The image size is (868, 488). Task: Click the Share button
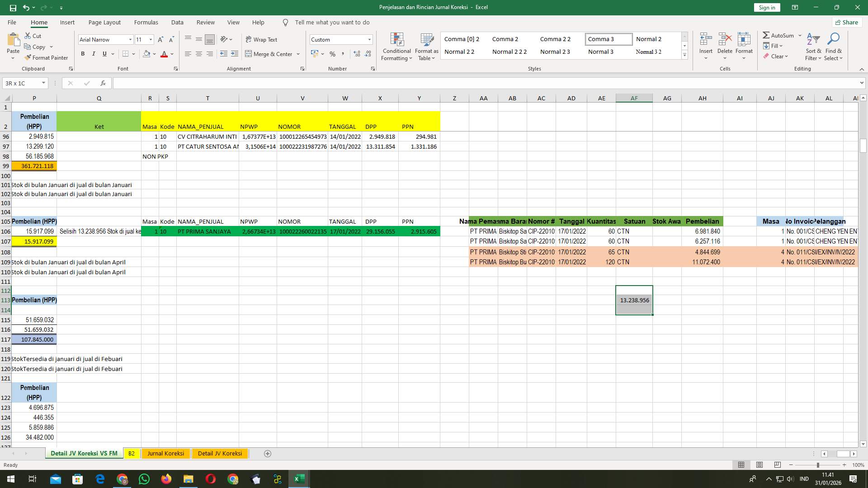846,22
